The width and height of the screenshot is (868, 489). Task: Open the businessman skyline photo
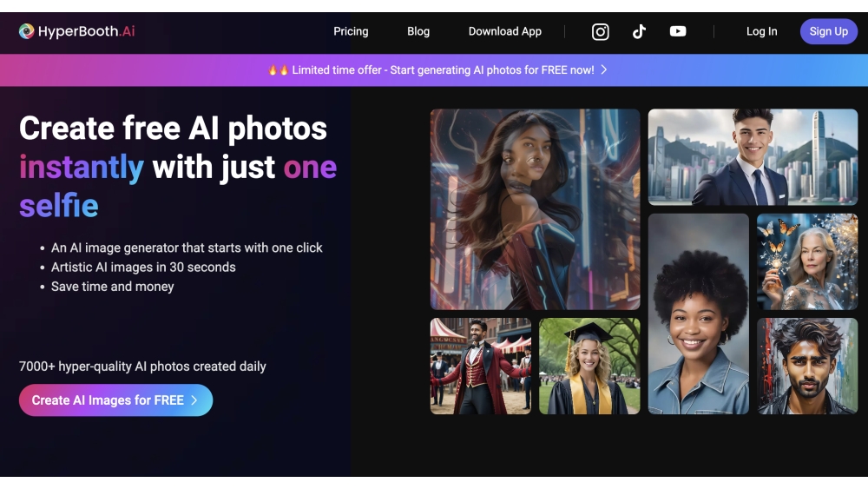tap(753, 157)
